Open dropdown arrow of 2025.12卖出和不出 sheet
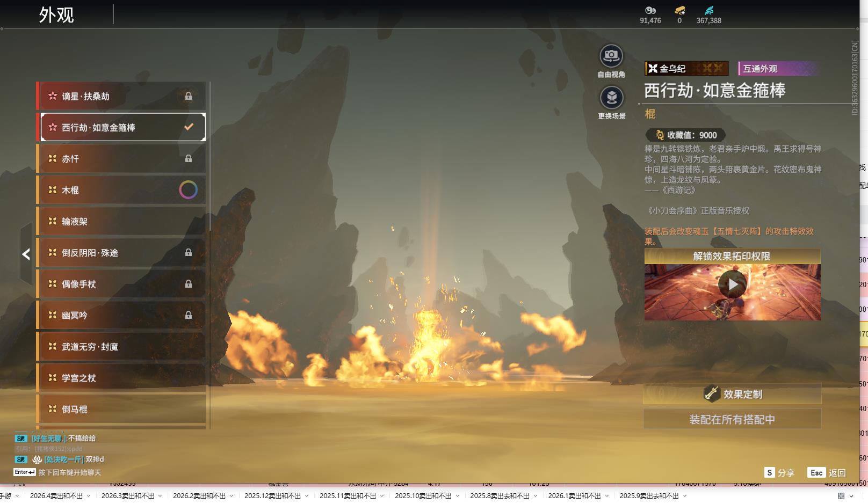 [307, 496]
